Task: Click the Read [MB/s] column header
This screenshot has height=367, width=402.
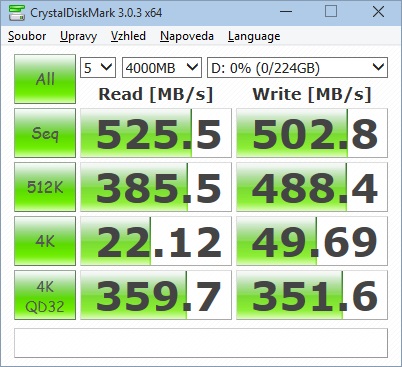Action: click(x=156, y=94)
